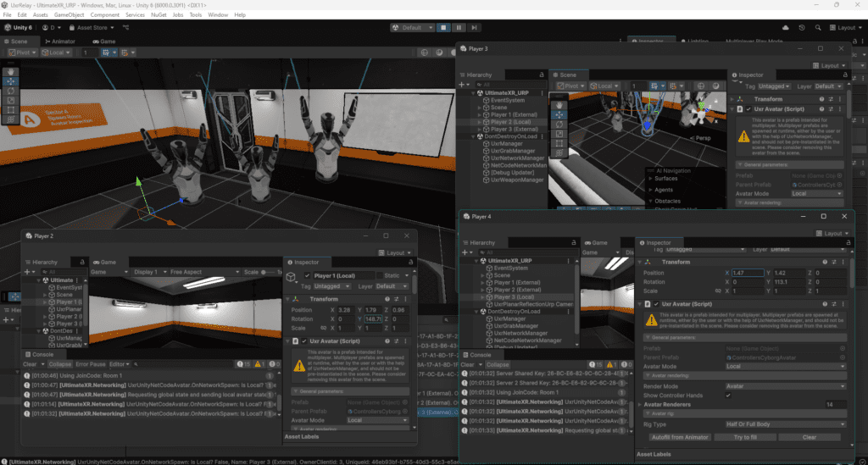This screenshot has width=868, height=465.
Task: Click the Asset Store icon in toolbar
Action: (72, 28)
